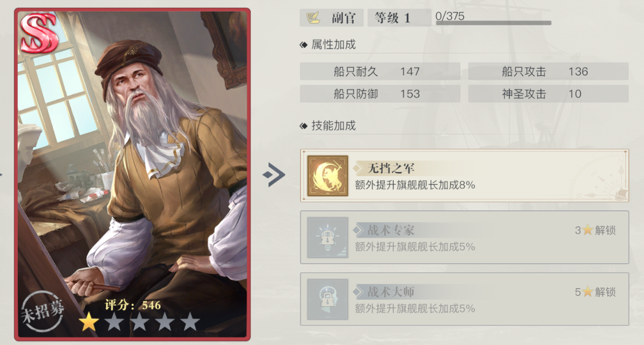Image resolution: width=644 pixels, height=345 pixels.
Task: Click the 神圣攻击 10 stat row
Action: [548, 94]
